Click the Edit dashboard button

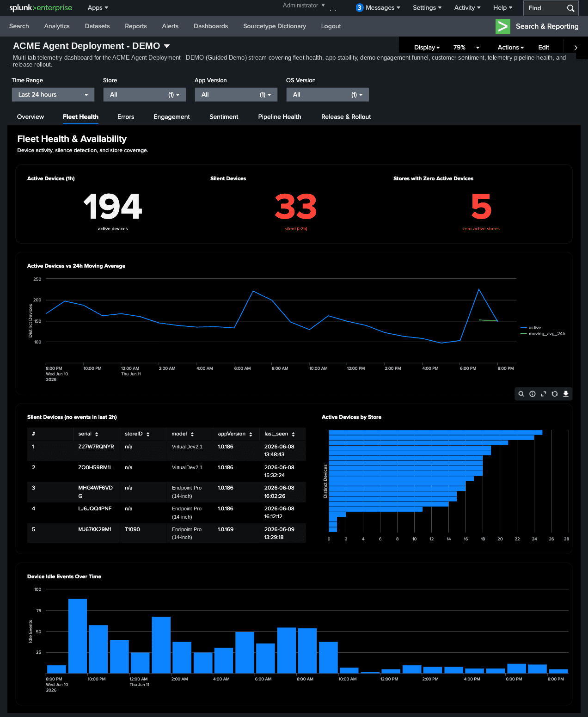tap(544, 48)
